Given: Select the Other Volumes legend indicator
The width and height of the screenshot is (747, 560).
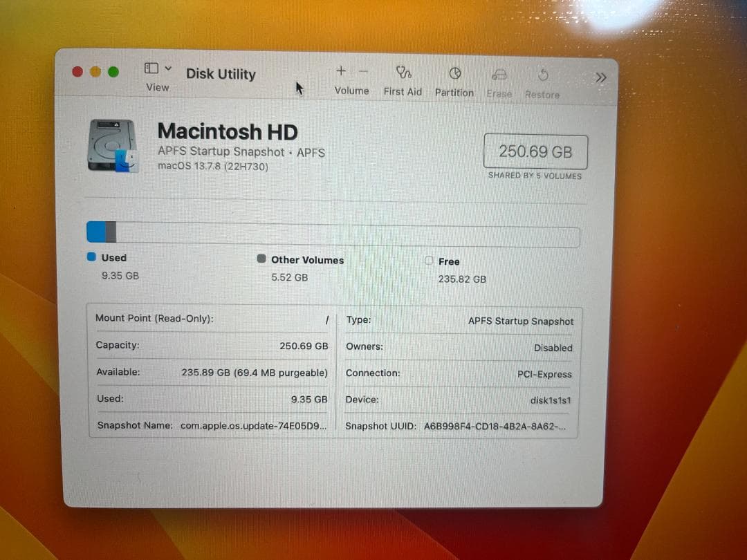Looking at the screenshot, I should tap(261, 259).
